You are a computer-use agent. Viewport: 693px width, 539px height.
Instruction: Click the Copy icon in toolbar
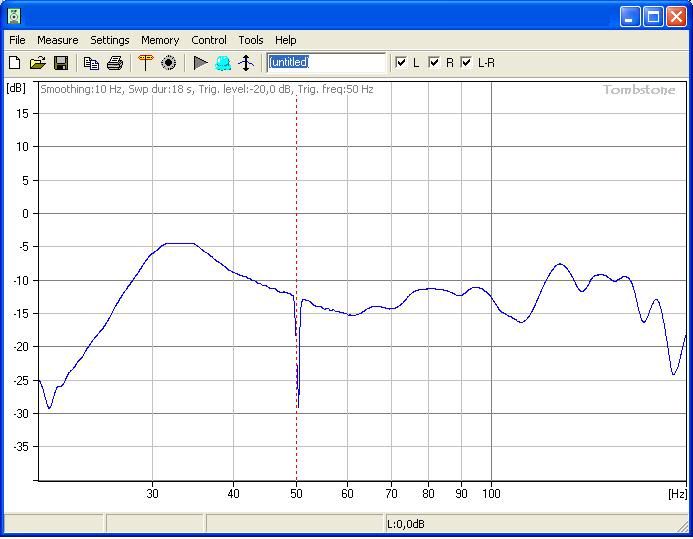(92, 63)
